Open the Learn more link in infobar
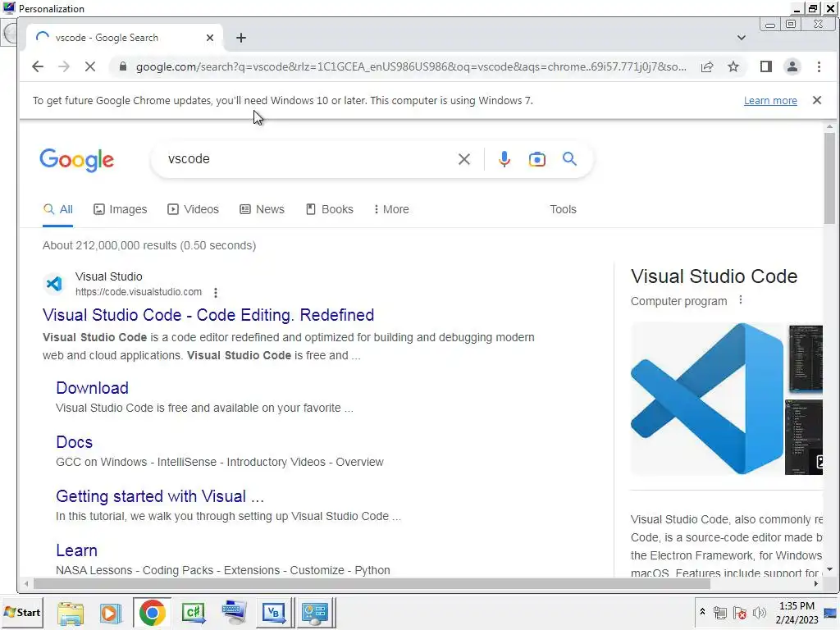The width and height of the screenshot is (840, 630). pyautogui.click(x=770, y=101)
